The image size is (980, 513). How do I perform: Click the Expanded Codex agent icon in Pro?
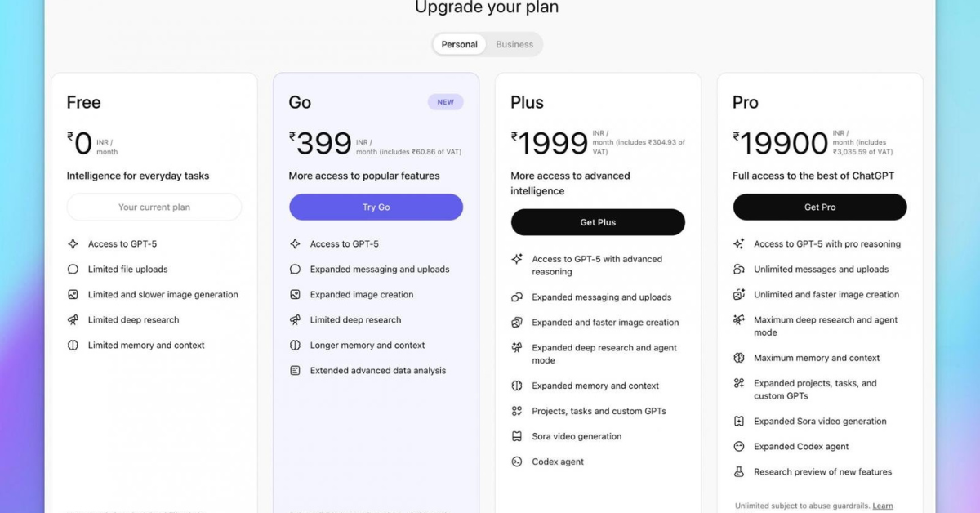click(739, 447)
